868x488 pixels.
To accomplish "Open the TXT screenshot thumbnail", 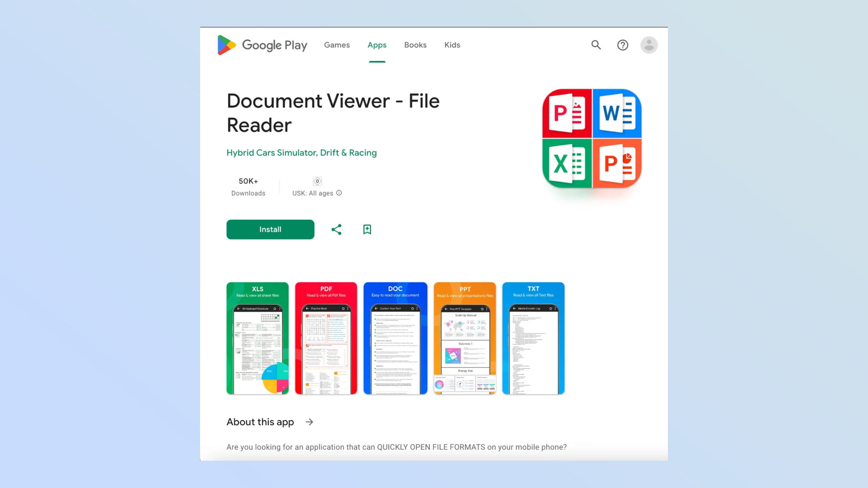I will (x=533, y=338).
